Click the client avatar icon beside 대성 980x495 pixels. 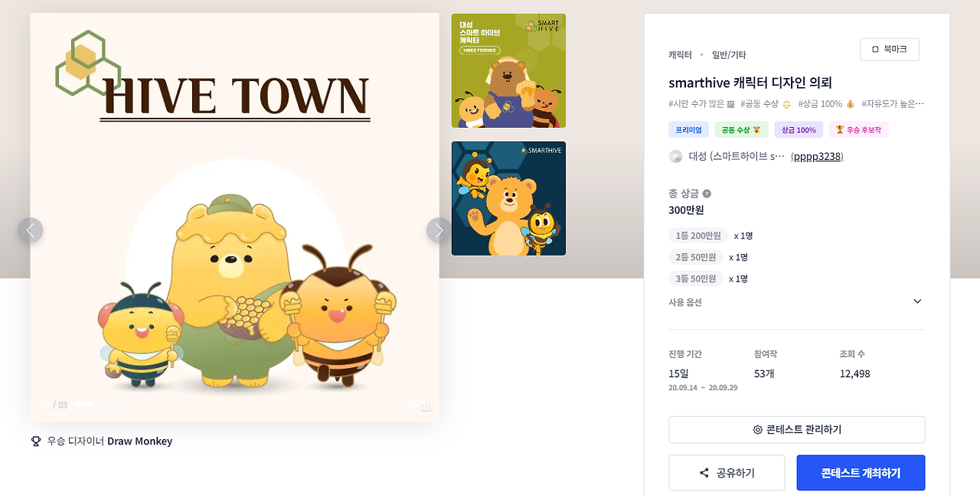pyautogui.click(x=675, y=156)
